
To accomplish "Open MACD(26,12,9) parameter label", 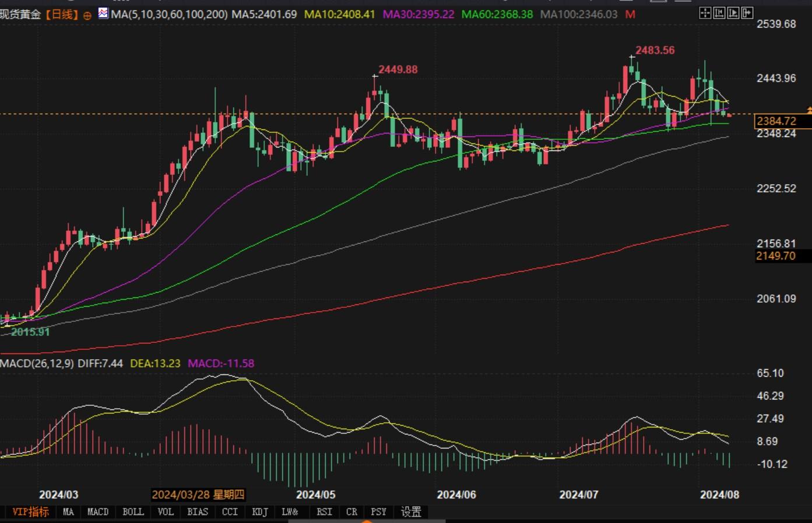I will [x=37, y=363].
